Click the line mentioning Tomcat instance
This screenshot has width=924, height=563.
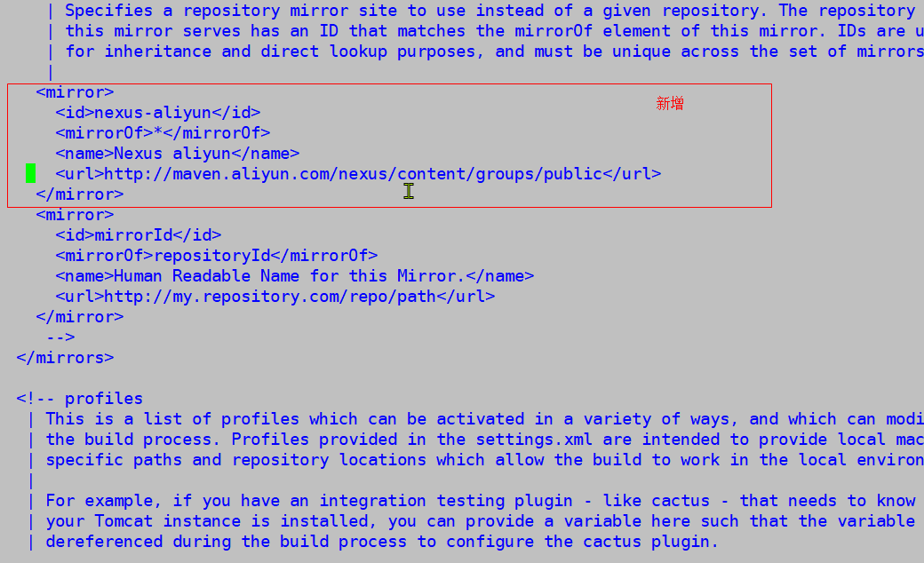481,521
